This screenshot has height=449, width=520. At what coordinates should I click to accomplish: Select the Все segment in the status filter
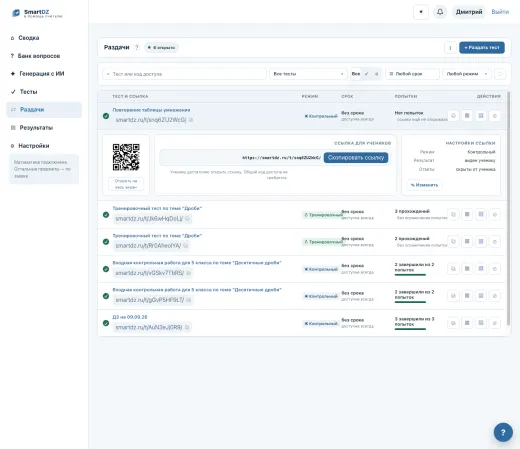coord(356,74)
